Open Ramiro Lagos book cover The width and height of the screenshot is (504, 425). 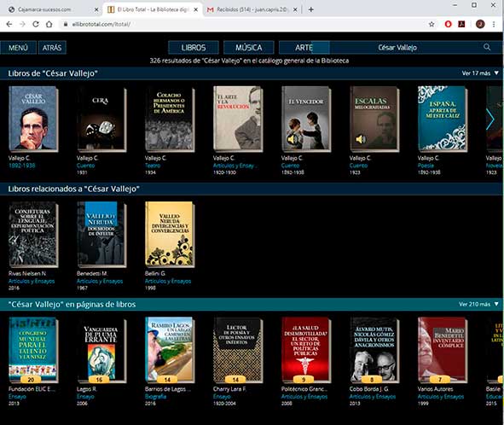click(x=170, y=350)
